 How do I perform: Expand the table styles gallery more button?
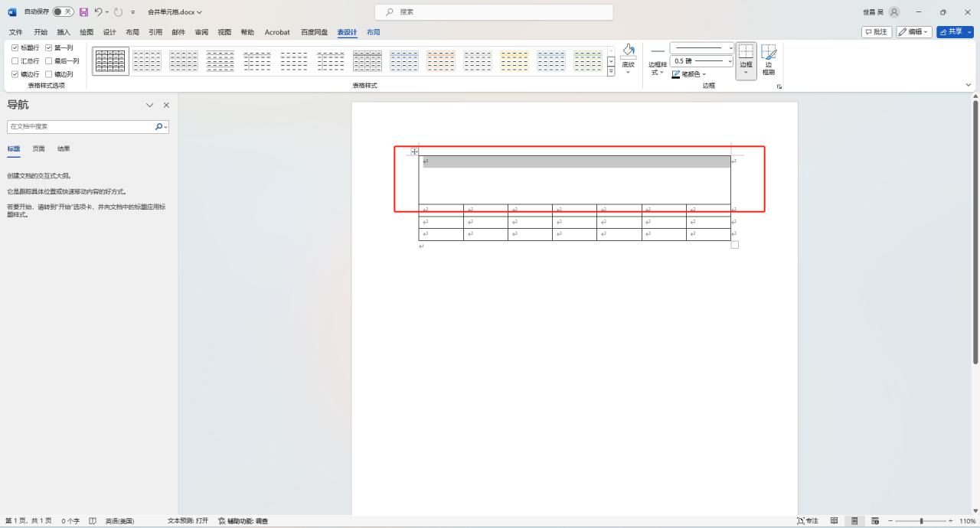point(611,72)
